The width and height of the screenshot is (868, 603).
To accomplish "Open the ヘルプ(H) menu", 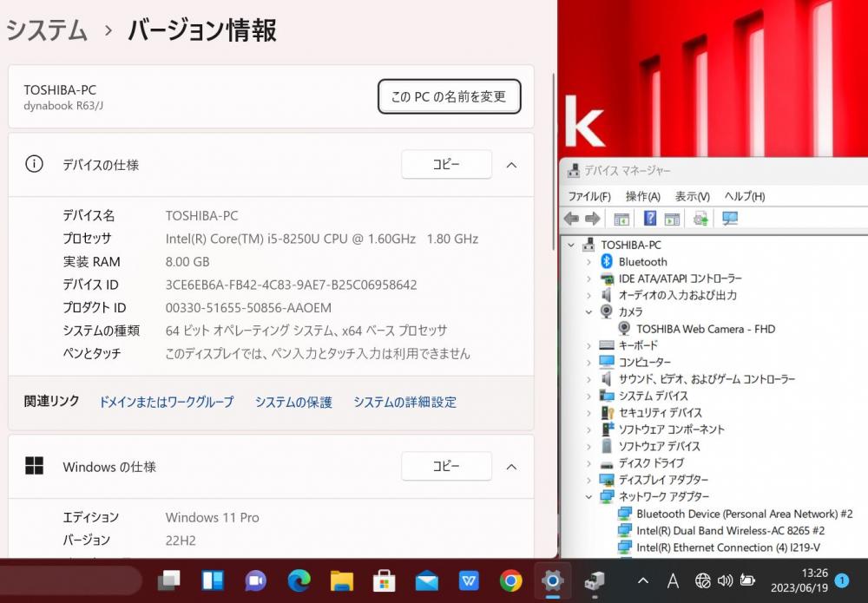I will point(745,196).
